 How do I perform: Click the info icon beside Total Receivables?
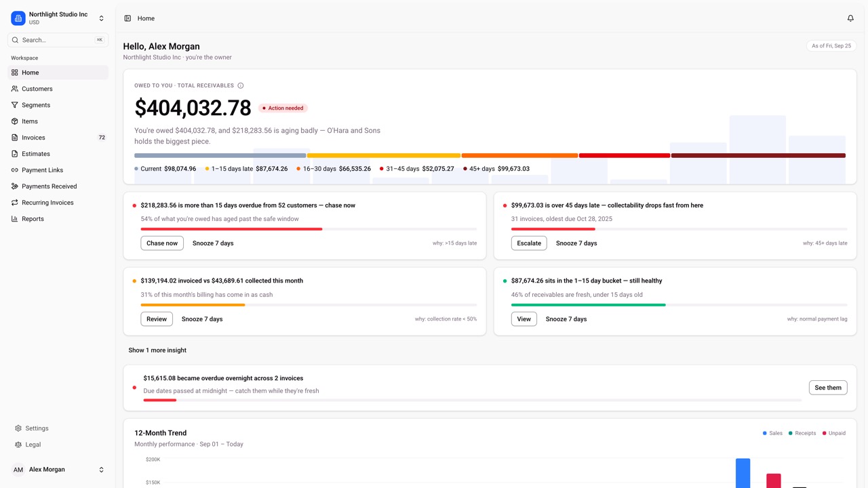pyautogui.click(x=241, y=85)
